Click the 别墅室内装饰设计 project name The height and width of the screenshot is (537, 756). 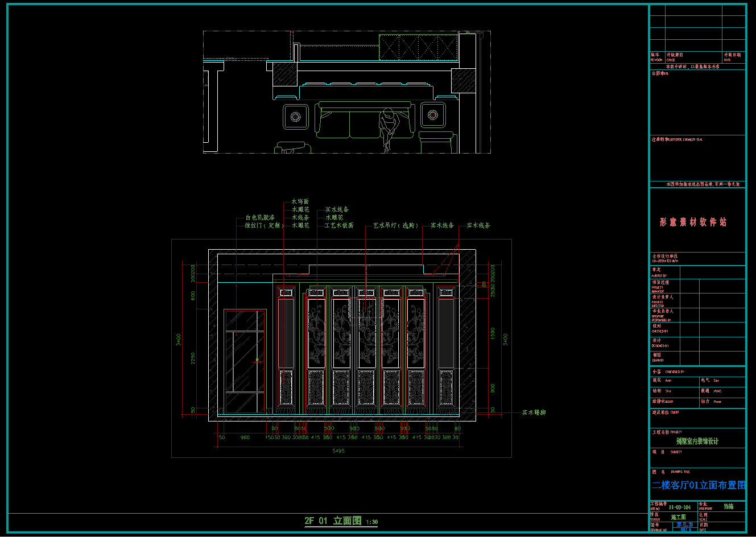(x=697, y=441)
